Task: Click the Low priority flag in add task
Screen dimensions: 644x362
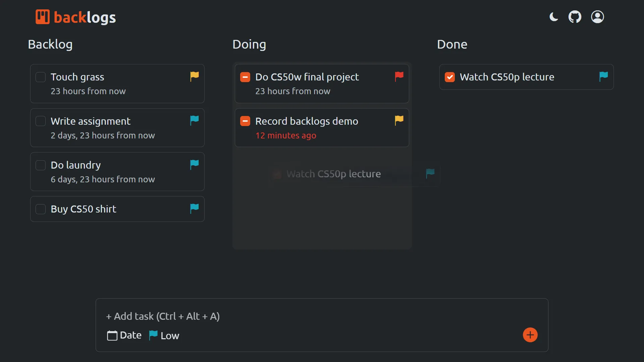Action: [153, 335]
